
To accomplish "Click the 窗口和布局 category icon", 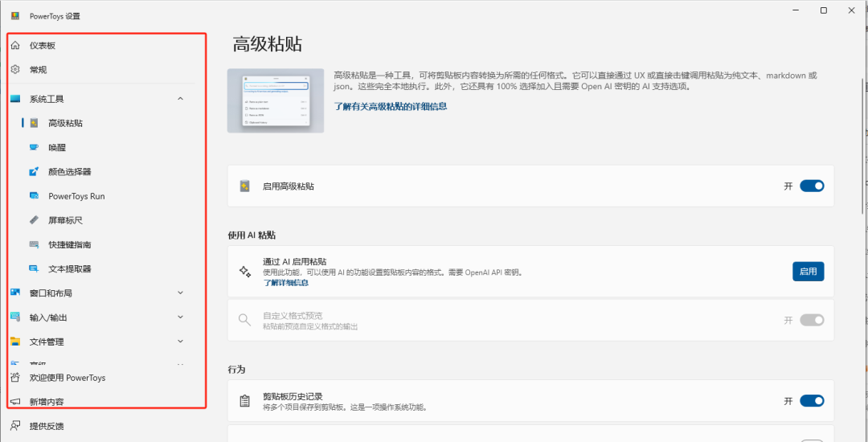I will pos(15,293).
